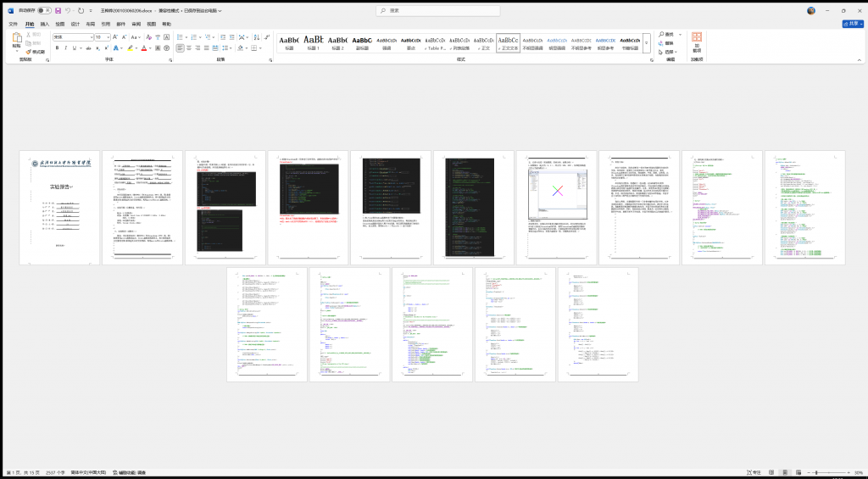Open the font name dropdown
Viewport: 868px width, 479px height.
pos(71,37)
